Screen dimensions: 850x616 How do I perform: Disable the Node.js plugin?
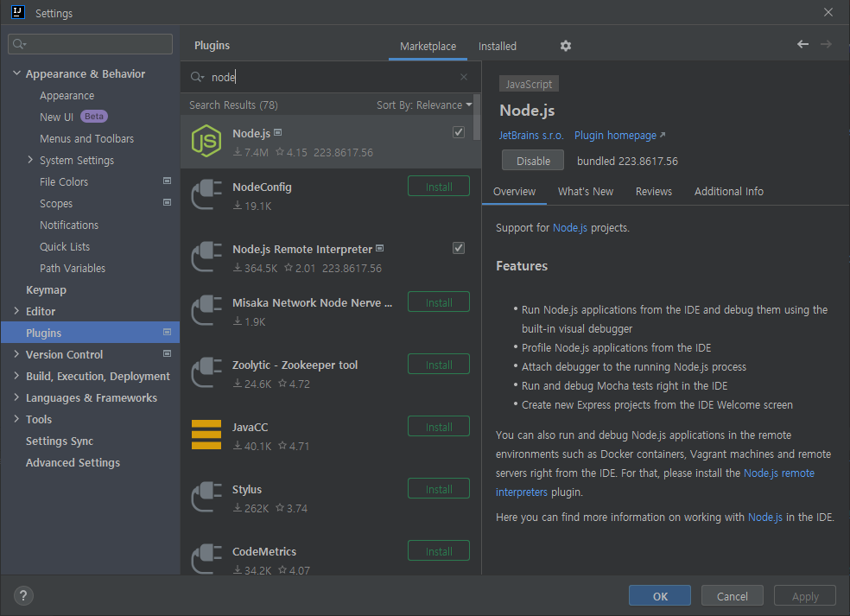[x=533, y=161]
